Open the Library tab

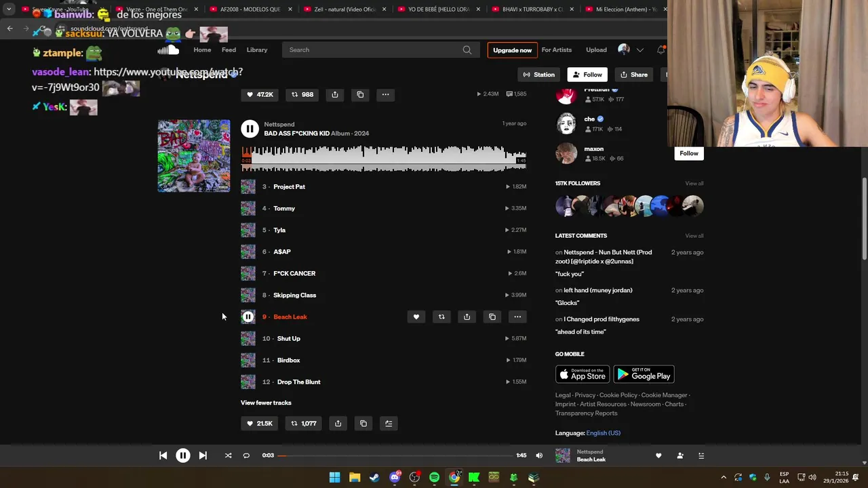coord(257,49)
